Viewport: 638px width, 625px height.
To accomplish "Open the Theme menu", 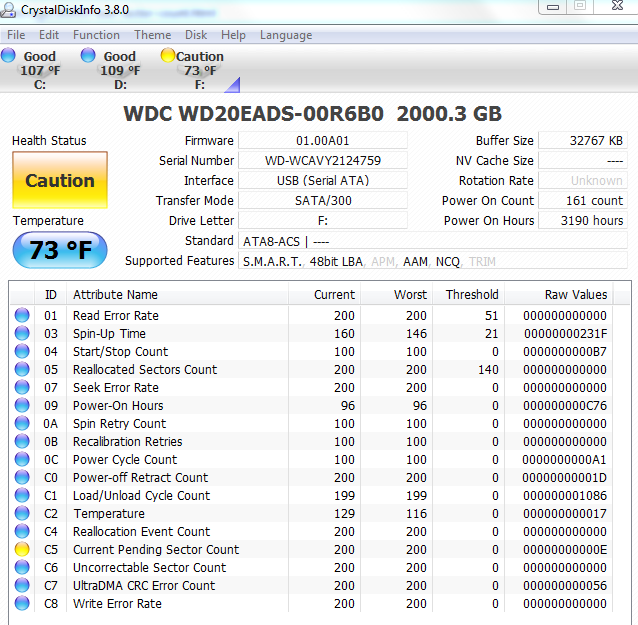I will pyautogui.click(x=153, y=35).
